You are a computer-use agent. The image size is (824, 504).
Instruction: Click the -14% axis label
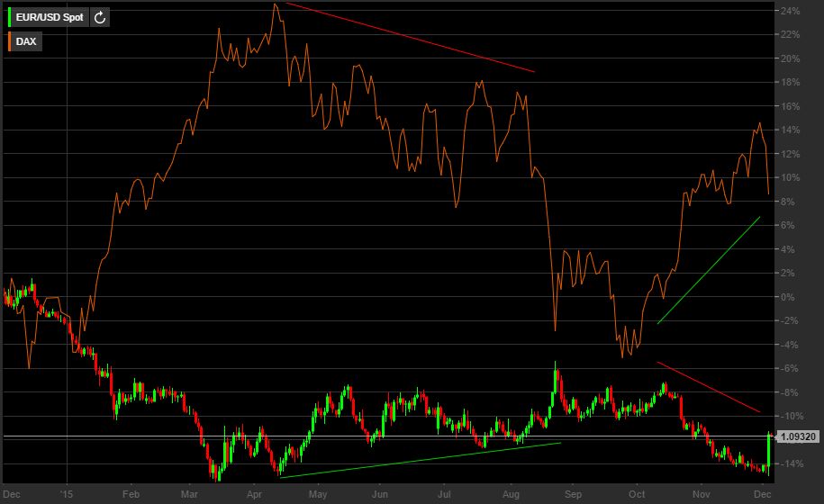point(791,464)
